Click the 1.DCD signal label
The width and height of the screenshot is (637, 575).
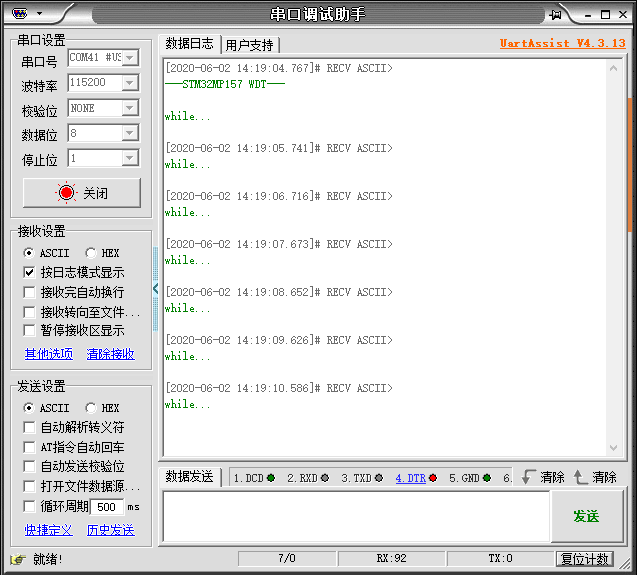(249, 478)
